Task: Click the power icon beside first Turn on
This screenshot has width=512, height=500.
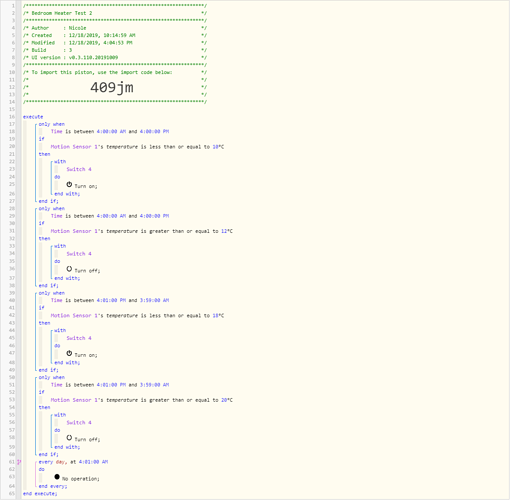Action: [69, 184]
